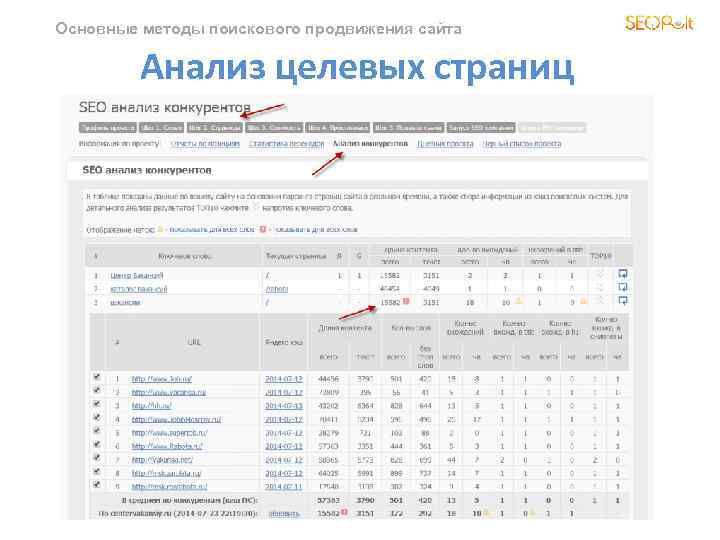Screen dimensions: 720x540
Task: Open the /rabota current page link
Action: coord(277,289)
